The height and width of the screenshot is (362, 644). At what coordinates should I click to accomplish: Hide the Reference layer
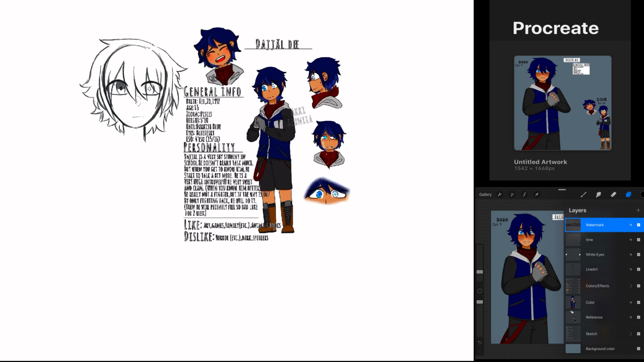click(639, 317)
